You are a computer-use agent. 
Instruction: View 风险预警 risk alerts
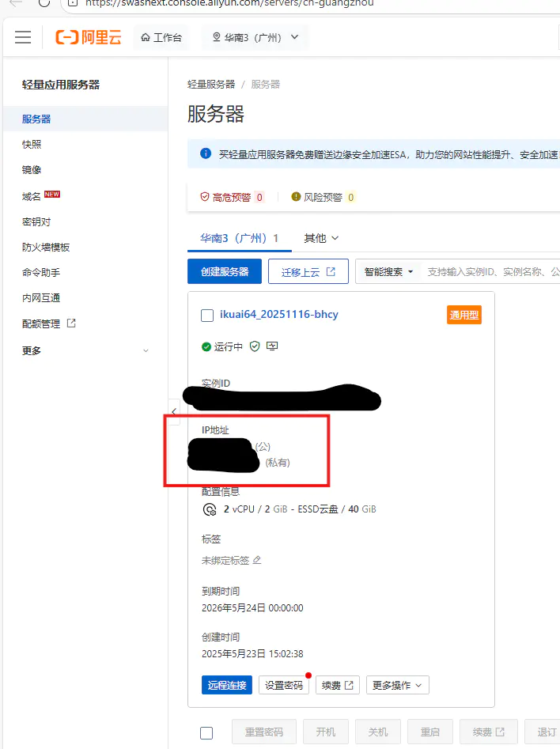point(324,197)
